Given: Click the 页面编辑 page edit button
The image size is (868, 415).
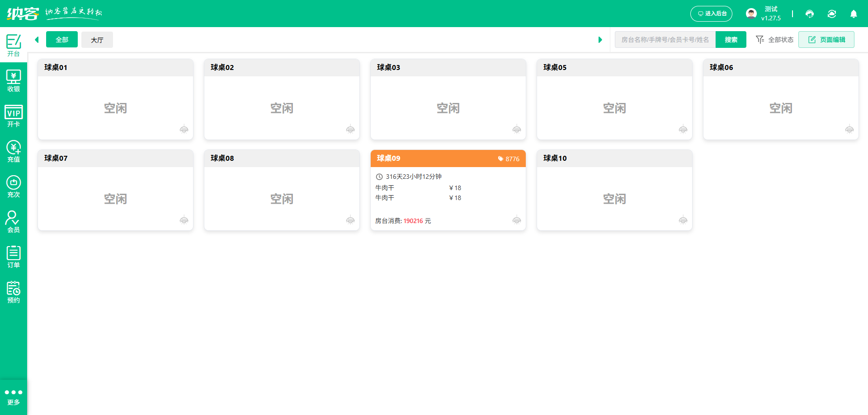Looking at the screenshot, I should (x=826, y=39).
